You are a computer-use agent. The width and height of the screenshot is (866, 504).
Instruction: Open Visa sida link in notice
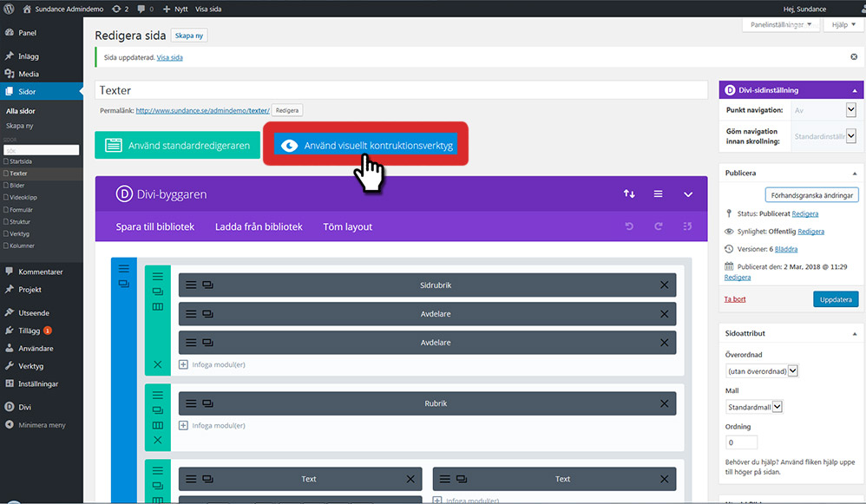pos(169,57)
